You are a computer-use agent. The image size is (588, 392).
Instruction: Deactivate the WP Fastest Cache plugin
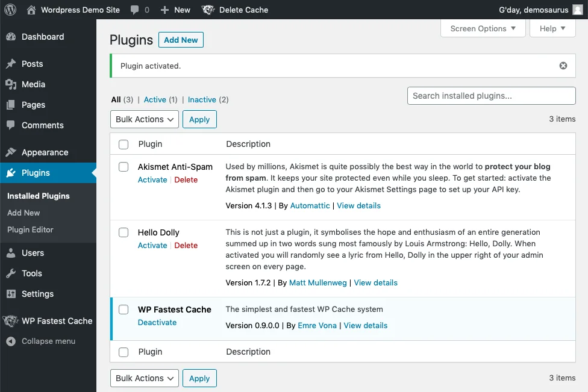(x=157, y=322)
